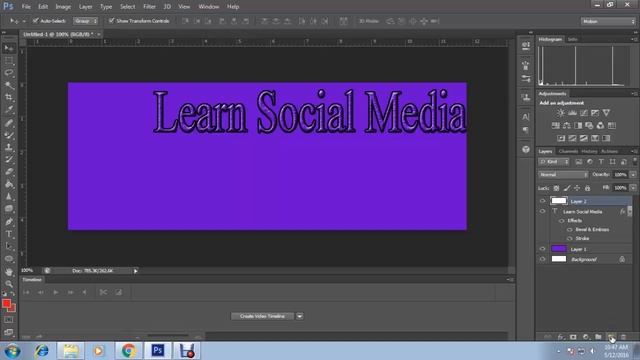
Task: Open the blend mode Normal dropdown
Action: pyautogui.click(x=563, y=175)
